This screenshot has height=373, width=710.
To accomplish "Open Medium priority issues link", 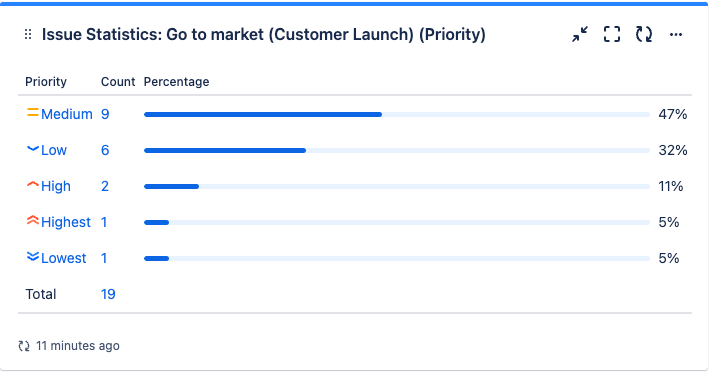I will point(67,114).
